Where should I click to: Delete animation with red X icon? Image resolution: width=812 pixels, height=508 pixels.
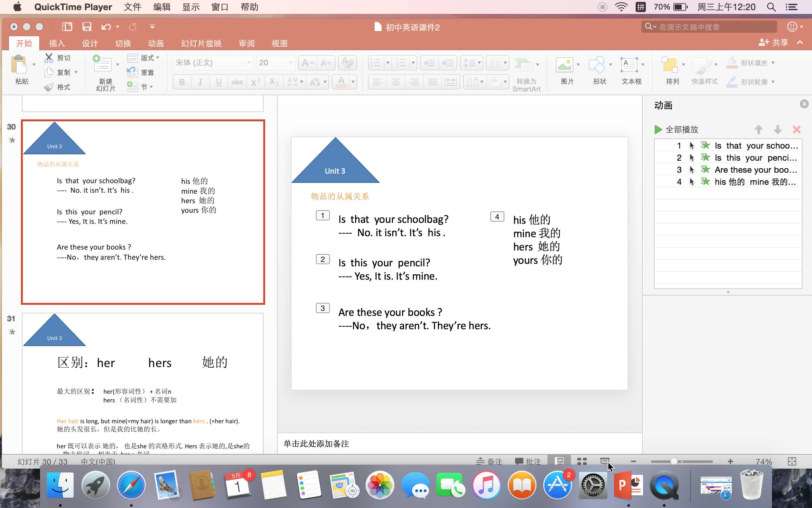click(796, 129)
